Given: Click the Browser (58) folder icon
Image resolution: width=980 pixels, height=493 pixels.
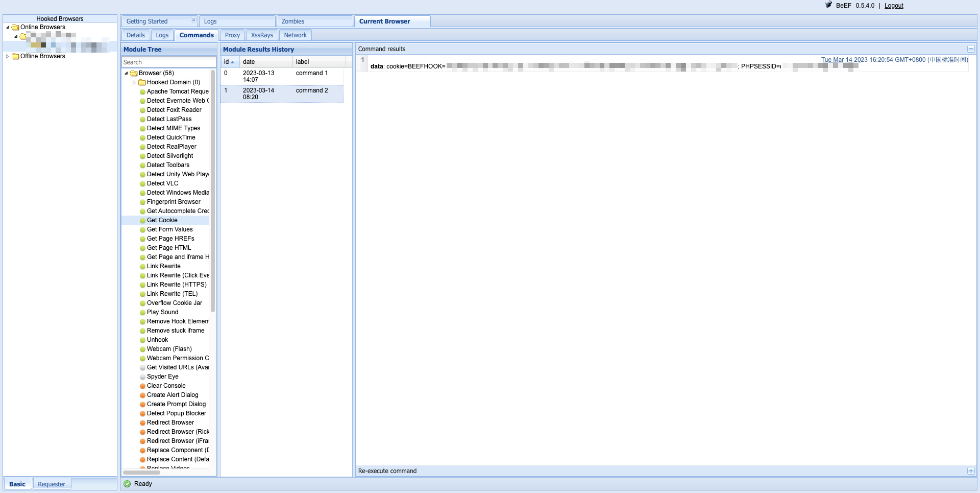Looking at the screenshot, I should click(x=134, y=73).
